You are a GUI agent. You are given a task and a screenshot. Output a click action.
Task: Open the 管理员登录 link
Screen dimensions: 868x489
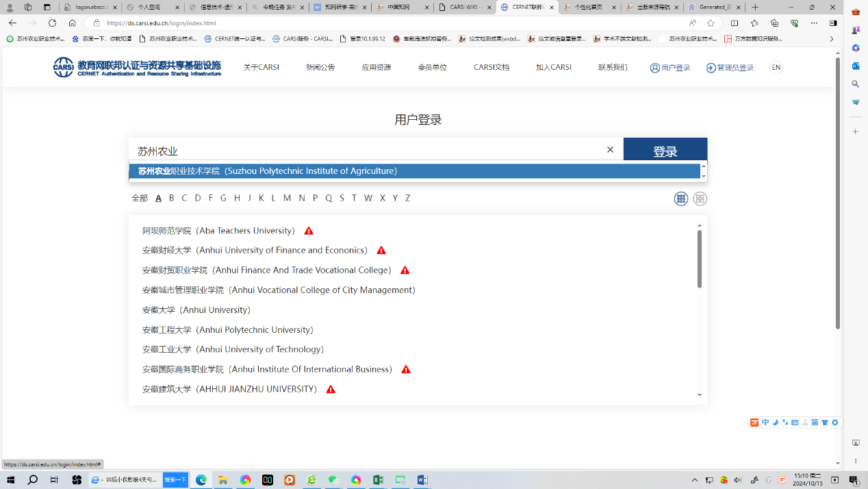coord(730,68)
